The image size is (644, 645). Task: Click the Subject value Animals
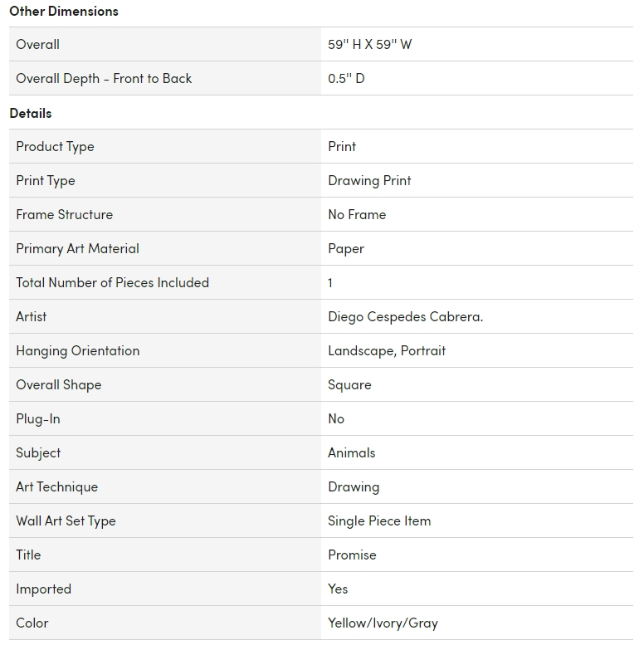(351, 453)
